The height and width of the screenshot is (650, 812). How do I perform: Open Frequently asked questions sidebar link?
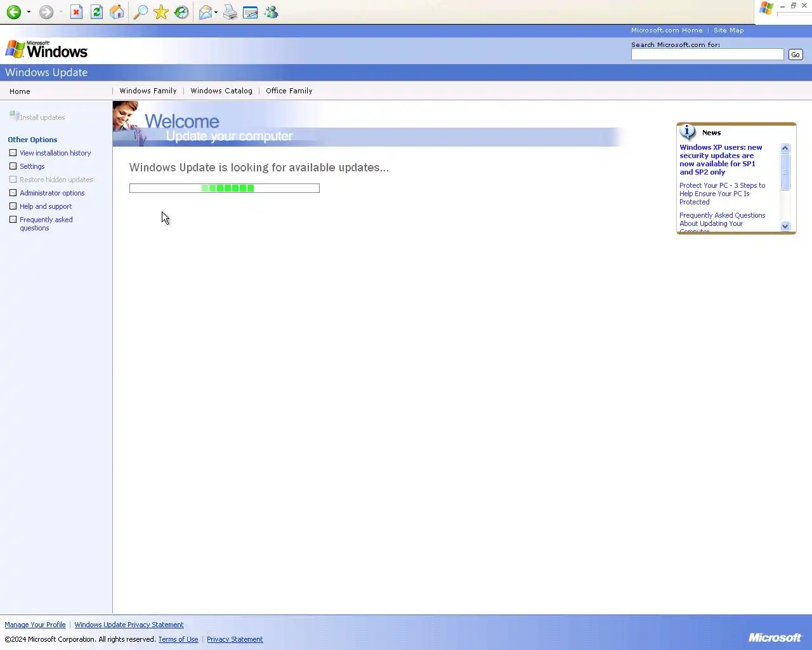click(x=46, y=223)
